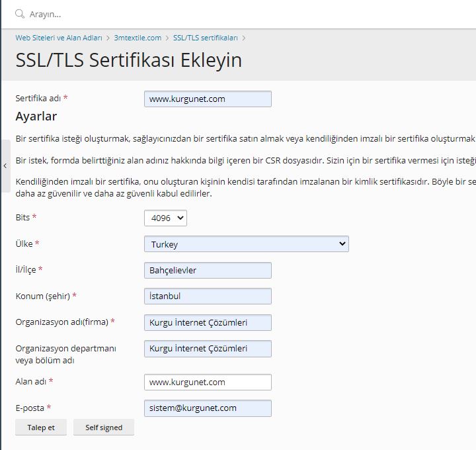Image resolution: width=476 pixels, height=450 pixels.
Task: Click the Konum (şehir) field with İstanbul
Action: (x=208, y=296)
